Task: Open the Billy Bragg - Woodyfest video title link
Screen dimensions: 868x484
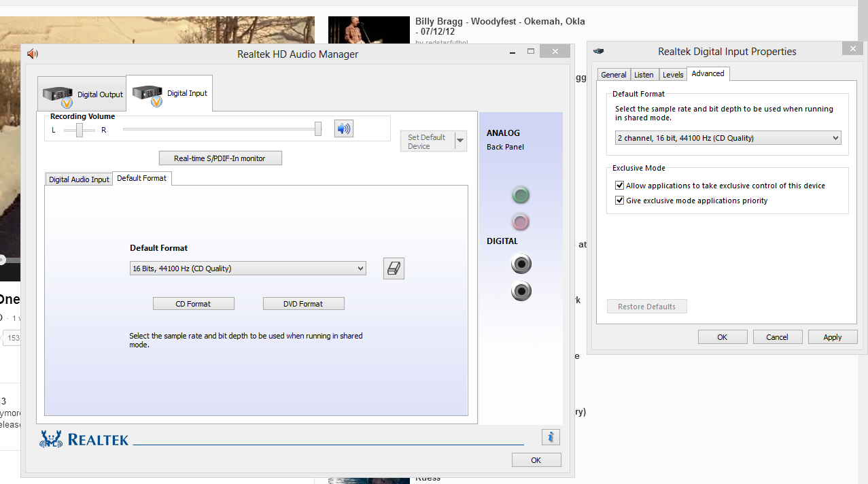Action: [x=500, y=27]
